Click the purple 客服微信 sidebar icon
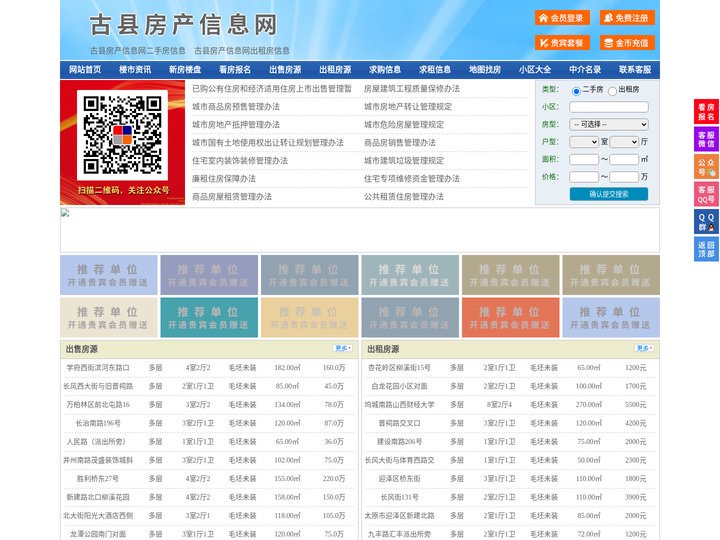 point(706,139)
